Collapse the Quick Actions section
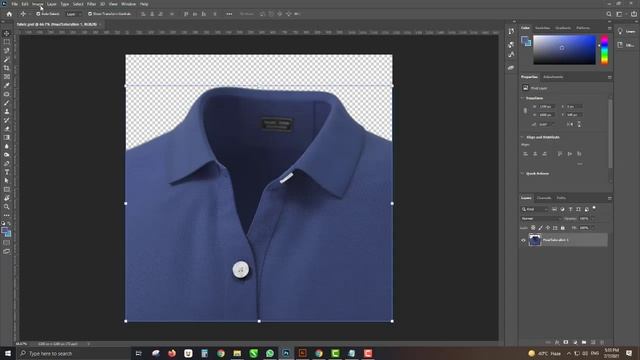This screenshot has height=360, width=640. click(522, 173)
